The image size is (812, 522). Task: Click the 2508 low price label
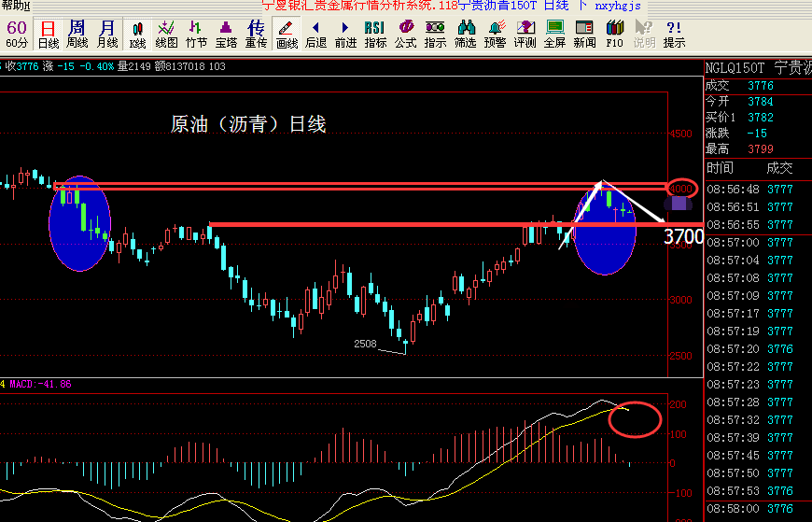365,344
